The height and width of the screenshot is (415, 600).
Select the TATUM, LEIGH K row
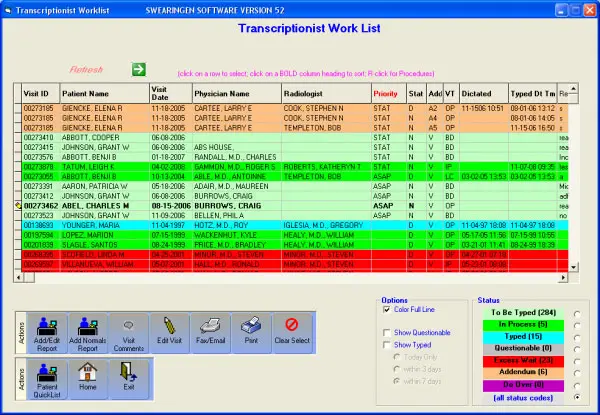tap(295, 167)
